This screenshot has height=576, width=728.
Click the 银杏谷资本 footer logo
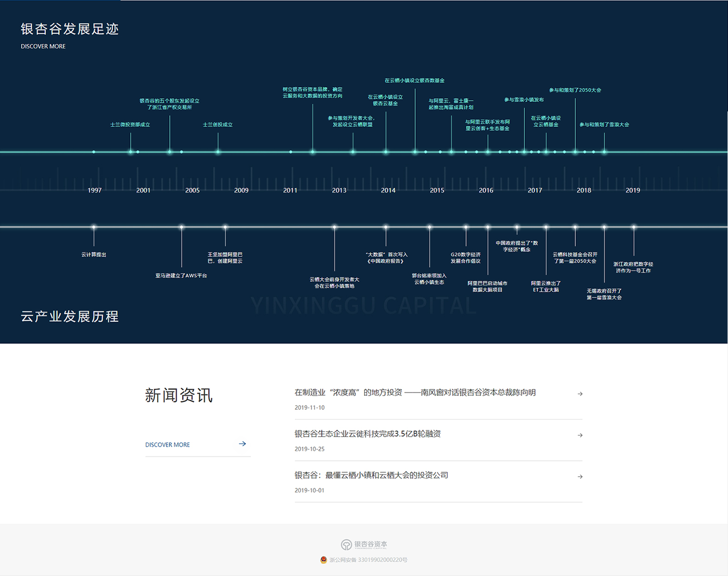click(364, 544)
